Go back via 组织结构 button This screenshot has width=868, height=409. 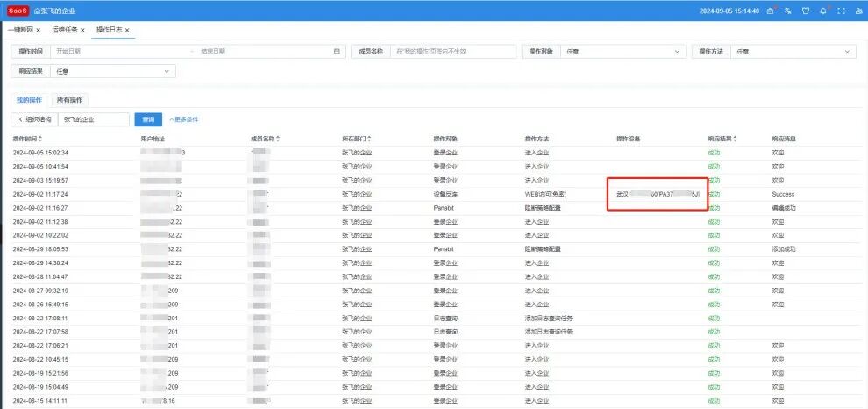(x=34, y=119)
